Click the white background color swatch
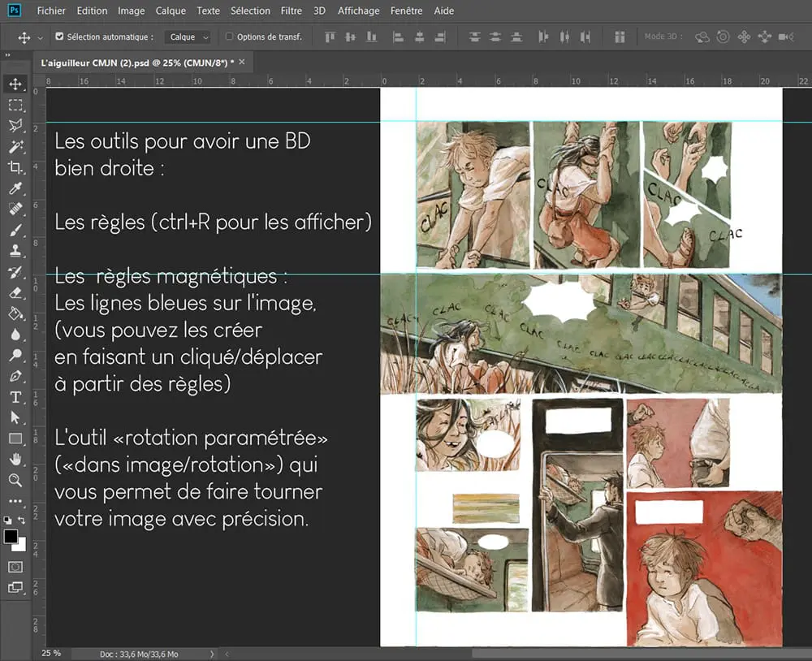 click(21, 547)
